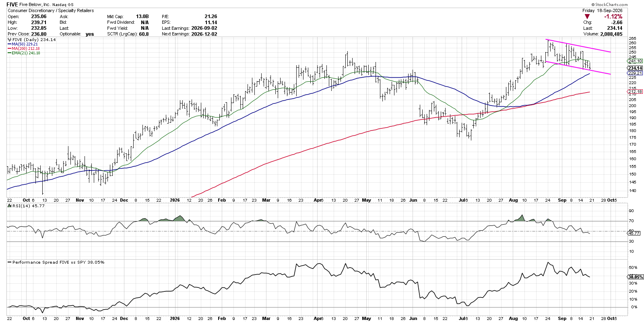Click the Mkt Cap value 13.0B

click(x=142, y=17)
